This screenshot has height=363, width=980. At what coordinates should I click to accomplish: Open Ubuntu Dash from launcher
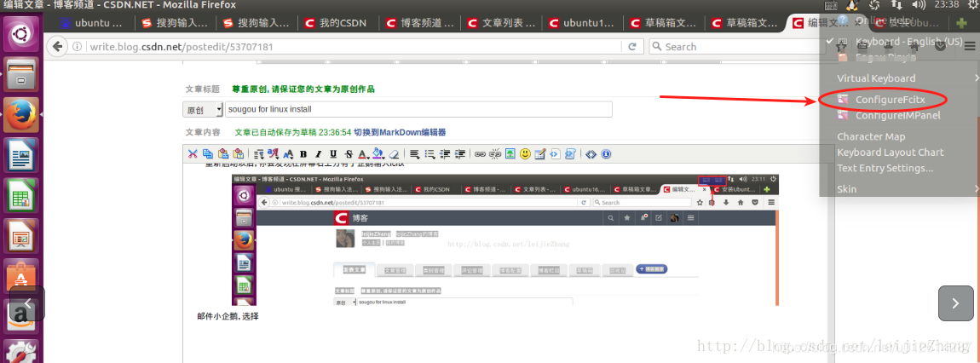pyautogui.click(x=21, y=34)
